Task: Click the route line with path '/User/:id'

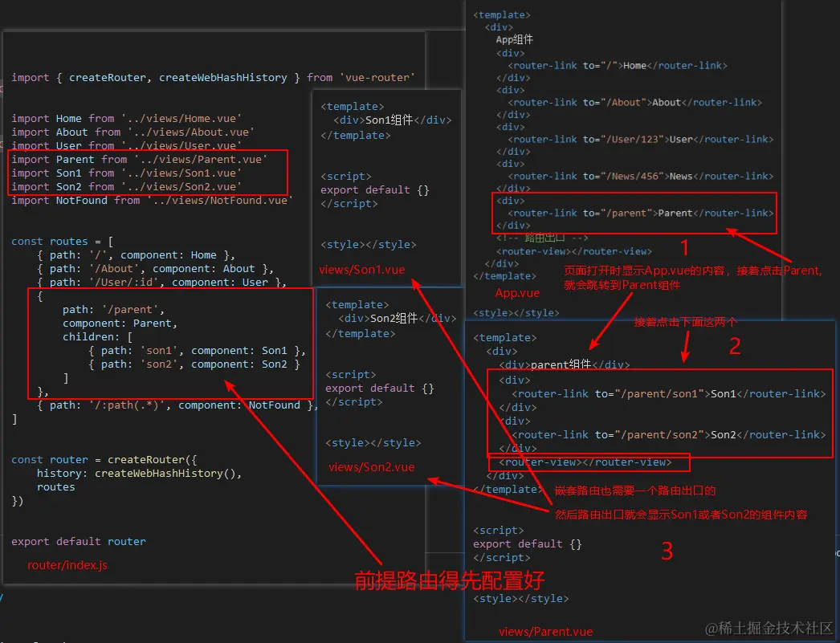Action: click(161, 282)
